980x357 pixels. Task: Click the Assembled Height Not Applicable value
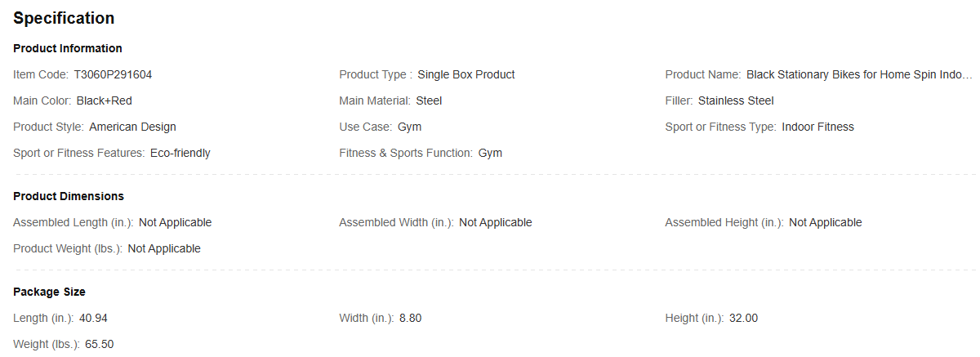[x=825, y=222]
